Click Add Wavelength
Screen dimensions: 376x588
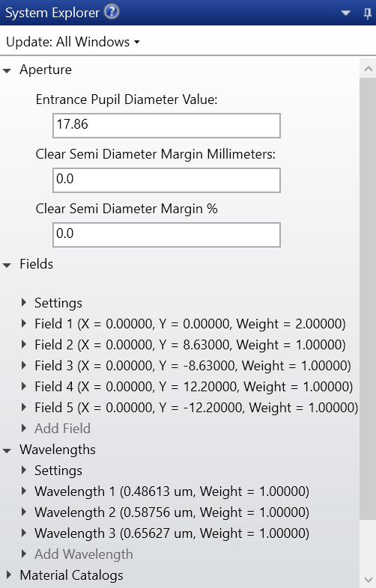click(83, 554)
